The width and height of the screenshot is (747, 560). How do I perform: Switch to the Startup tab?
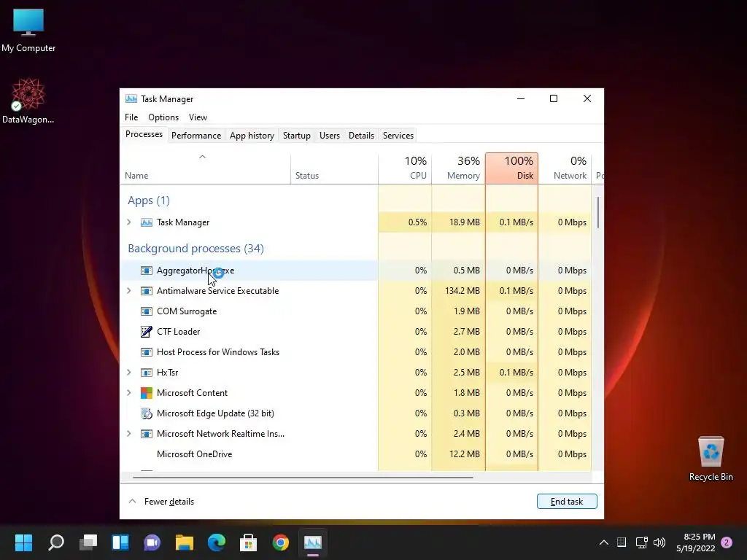coord(297,136)
